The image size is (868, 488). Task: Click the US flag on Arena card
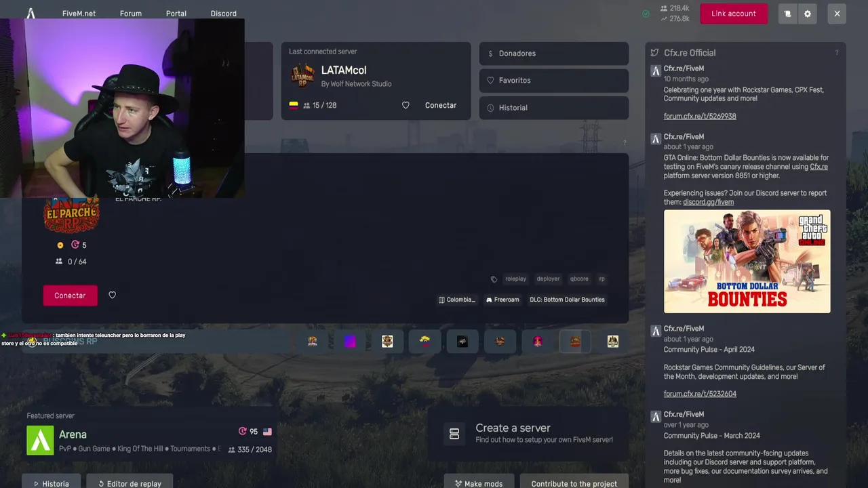(267, 432)
